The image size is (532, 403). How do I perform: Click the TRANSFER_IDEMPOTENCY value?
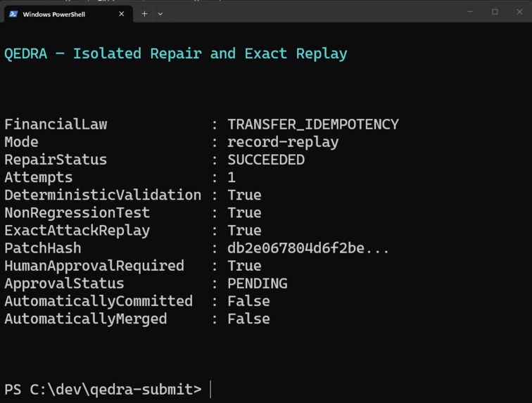pyautogui.click(x=313, y=124)
